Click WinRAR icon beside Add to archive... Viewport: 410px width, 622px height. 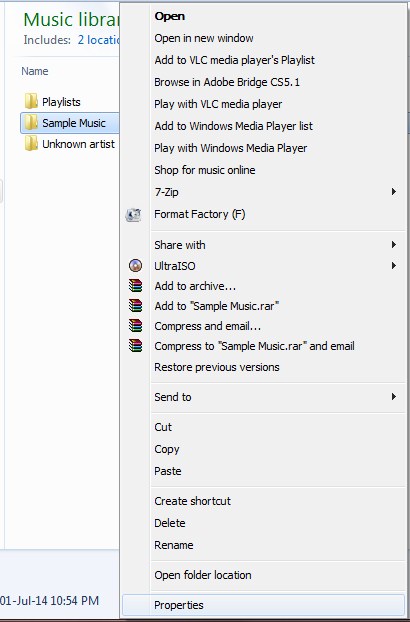click(x=135, y=286)
